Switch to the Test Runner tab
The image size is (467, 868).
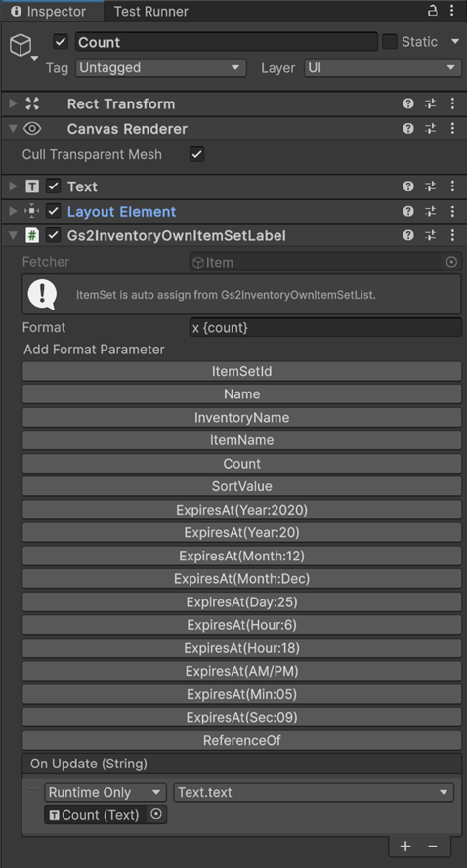coord(151,11)
